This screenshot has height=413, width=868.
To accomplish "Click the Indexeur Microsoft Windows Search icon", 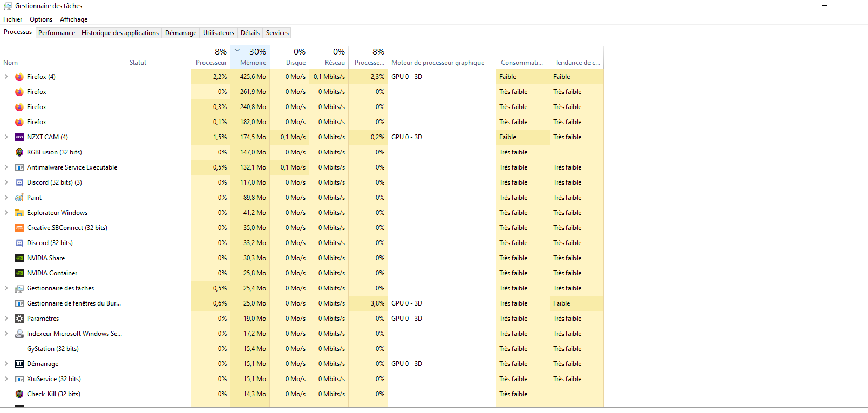I will [19, 334].
